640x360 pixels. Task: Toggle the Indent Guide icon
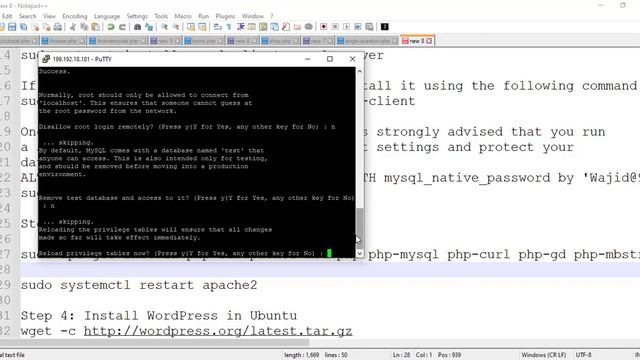pyautogui.click(x=240, y=27)
